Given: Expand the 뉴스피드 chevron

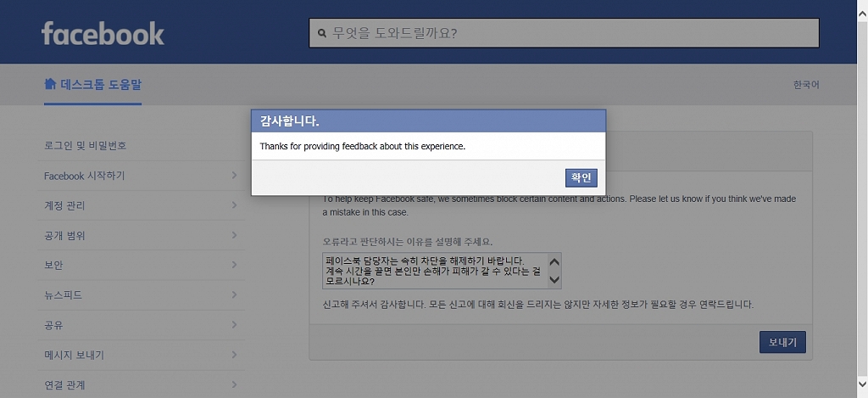Looking at the screenshot, I should (x=234, y=295).
